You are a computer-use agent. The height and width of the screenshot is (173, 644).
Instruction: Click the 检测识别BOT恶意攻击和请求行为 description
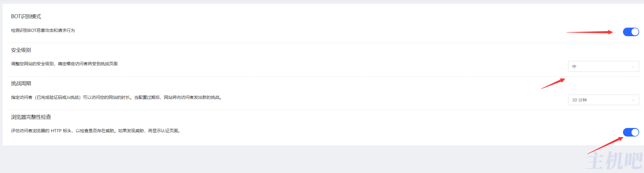[43, 30]
